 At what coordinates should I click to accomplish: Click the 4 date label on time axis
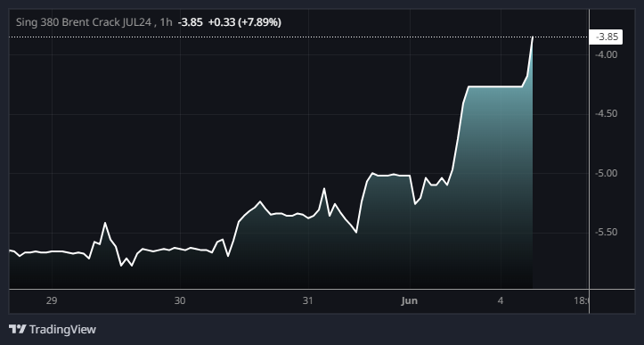[x=501, y=301]
